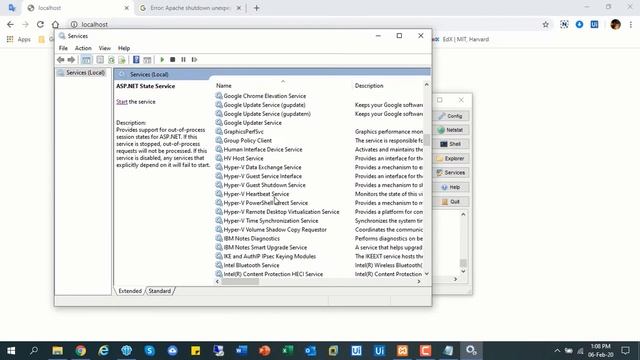Select Google Chrome Elevation Service row
Viewport: 640px width, 360px height.
(264, 96)
